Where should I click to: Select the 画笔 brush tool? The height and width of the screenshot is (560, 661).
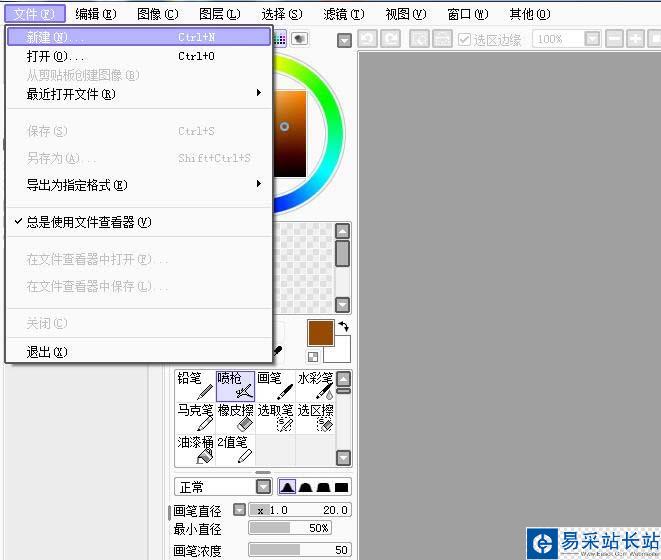[275, 386]
